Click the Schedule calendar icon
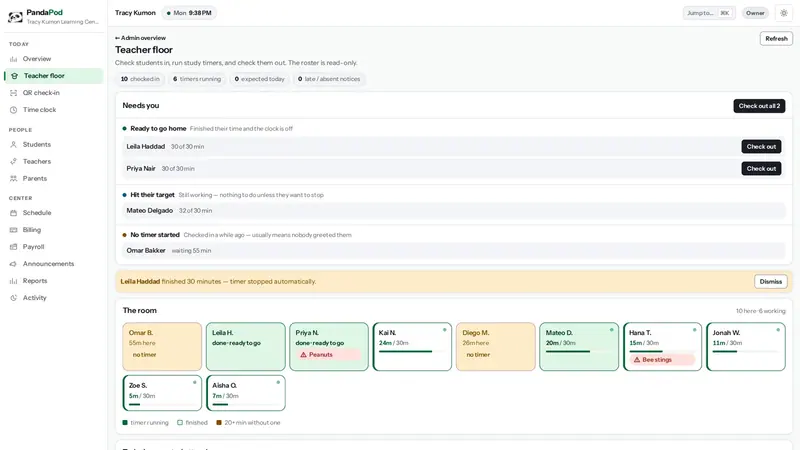The image size is (800, 450). [13, 213]
